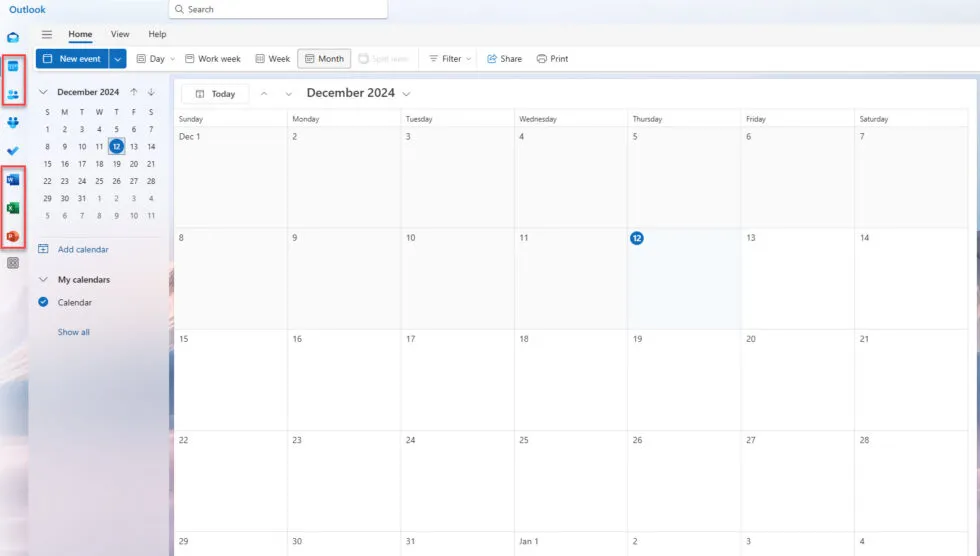
Task: Select December 6 in the mini calendar
Action: click(134, 129)
